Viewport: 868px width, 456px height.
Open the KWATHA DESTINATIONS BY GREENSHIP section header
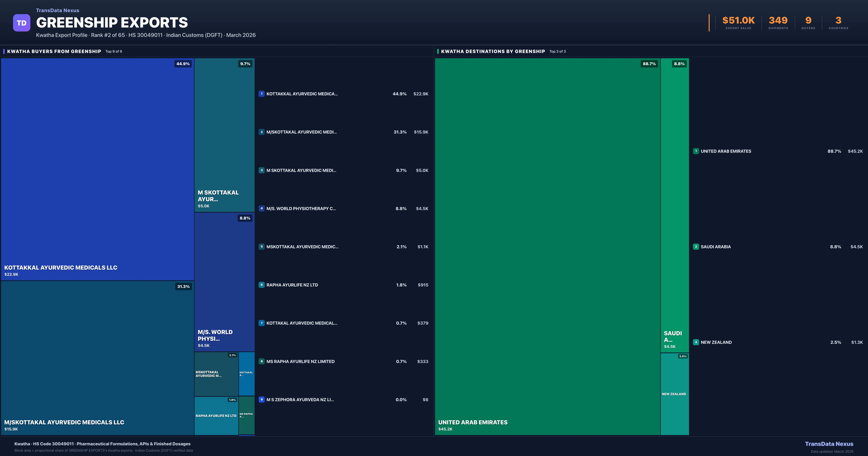pos(493,51)
